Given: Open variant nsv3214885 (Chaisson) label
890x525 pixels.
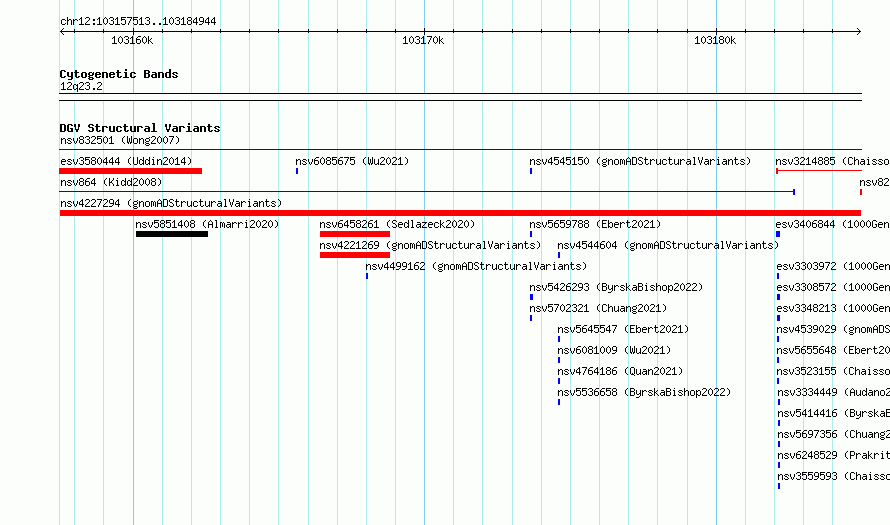Looking at the screenshot, I should point(832,161).
